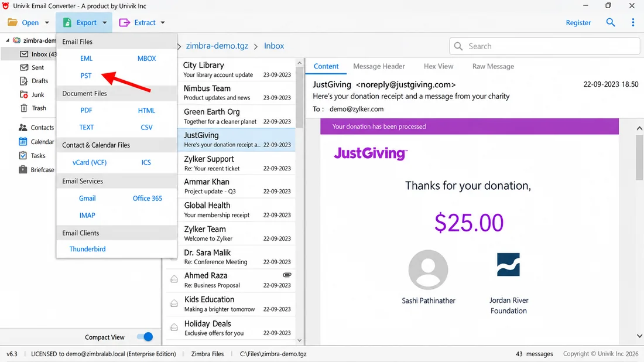Open the Briefcase icon
The image size is (644, 362).
point(23,170)
